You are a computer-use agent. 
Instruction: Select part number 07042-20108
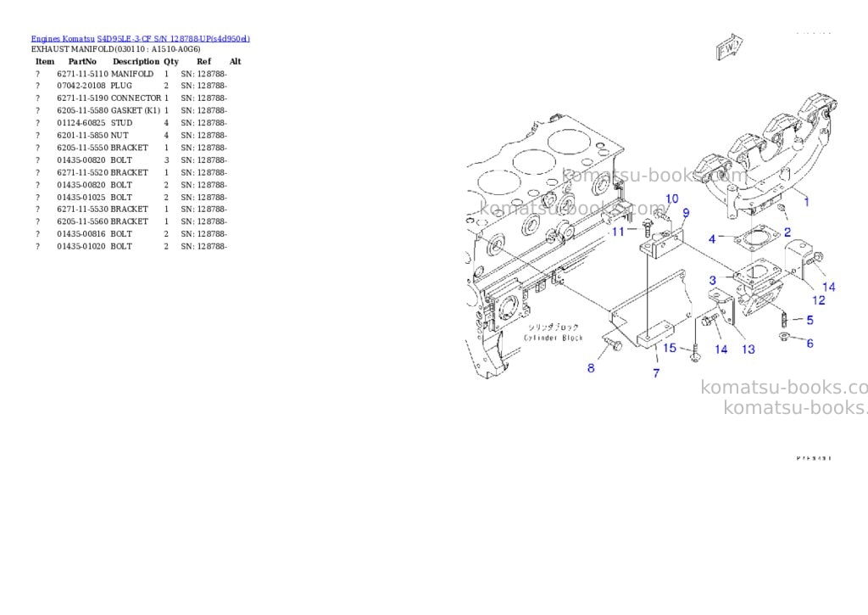(81, 86)
